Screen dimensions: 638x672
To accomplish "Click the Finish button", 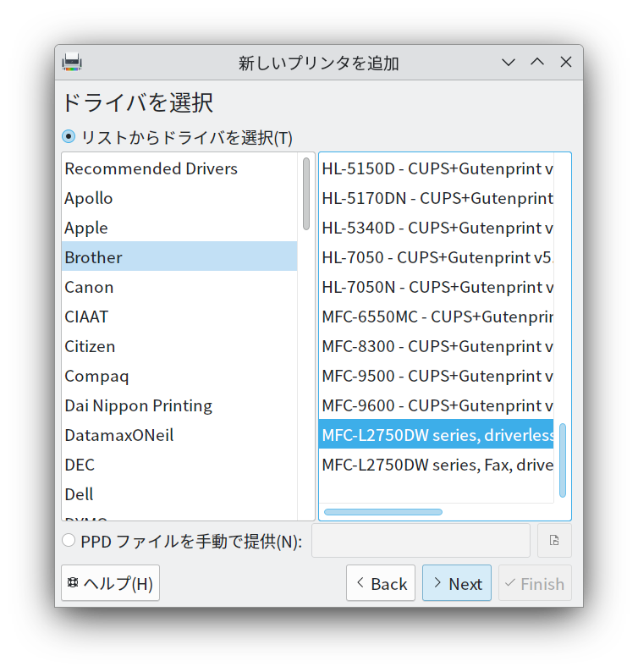I will 535,583.
